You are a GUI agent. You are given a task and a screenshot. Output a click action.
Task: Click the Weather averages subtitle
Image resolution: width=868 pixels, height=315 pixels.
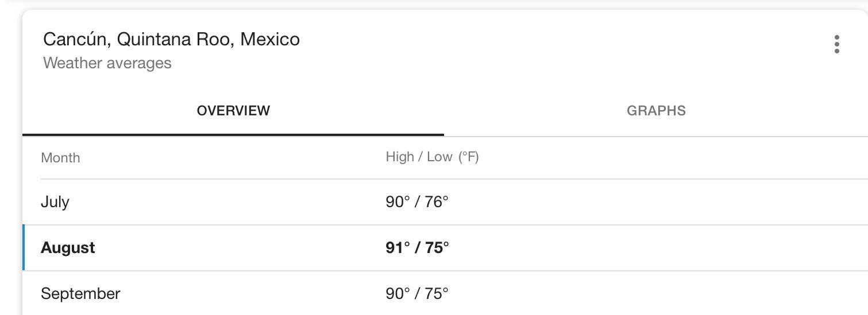[x=107, y=63]
